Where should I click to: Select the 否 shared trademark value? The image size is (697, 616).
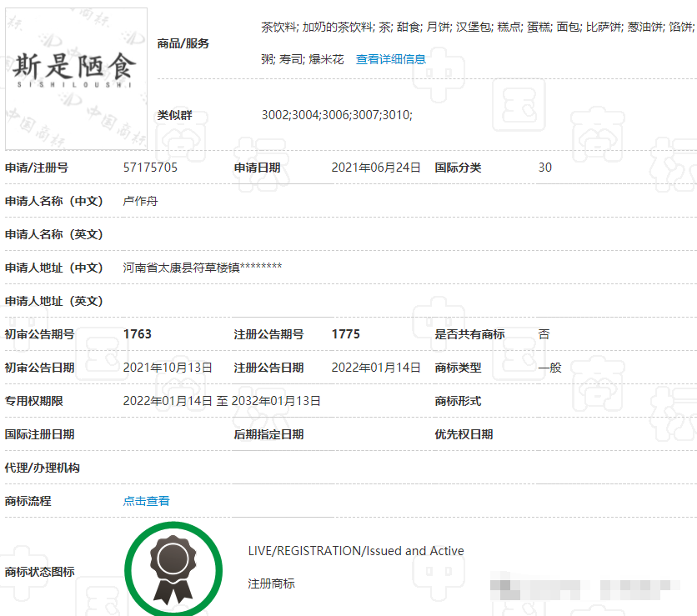pyautogui.click(x=544, y=334)
